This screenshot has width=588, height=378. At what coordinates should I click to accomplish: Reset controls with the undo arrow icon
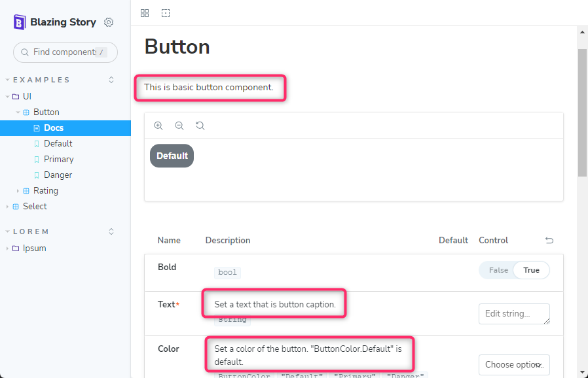(549, 240)
